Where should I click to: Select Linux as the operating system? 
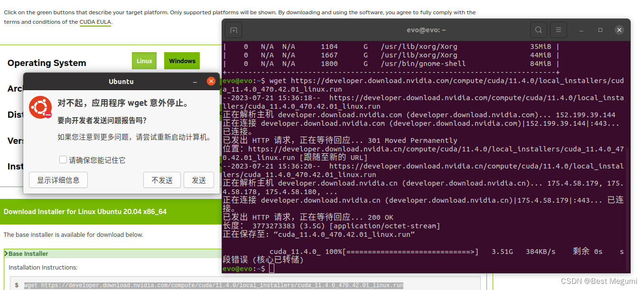click(x=144, y=61)
